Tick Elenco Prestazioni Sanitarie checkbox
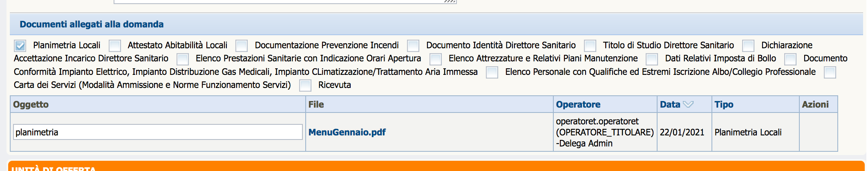 click(x=183, y=59)
